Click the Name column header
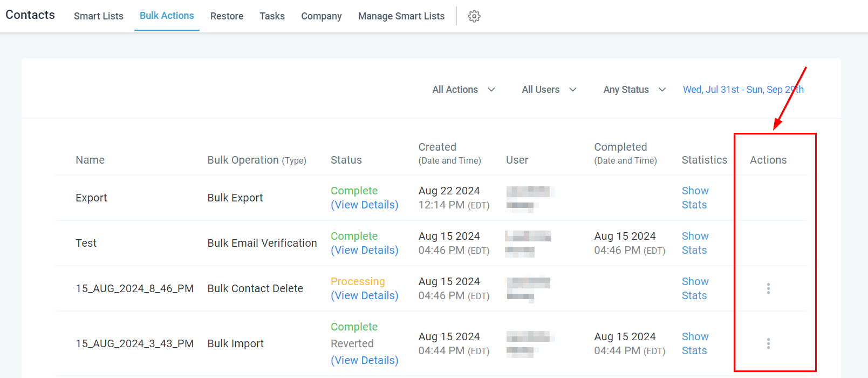 90,160
